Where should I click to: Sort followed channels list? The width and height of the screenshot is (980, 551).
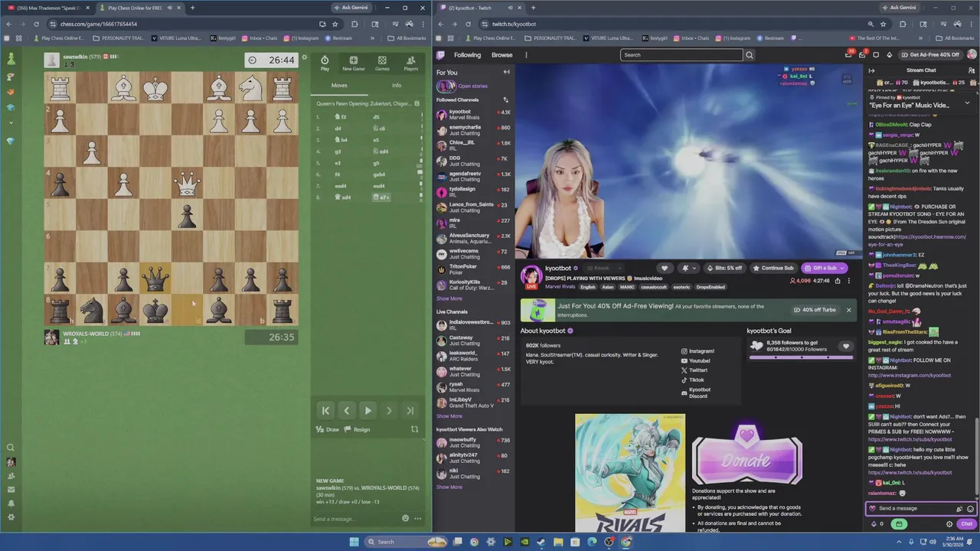(505, 99)
